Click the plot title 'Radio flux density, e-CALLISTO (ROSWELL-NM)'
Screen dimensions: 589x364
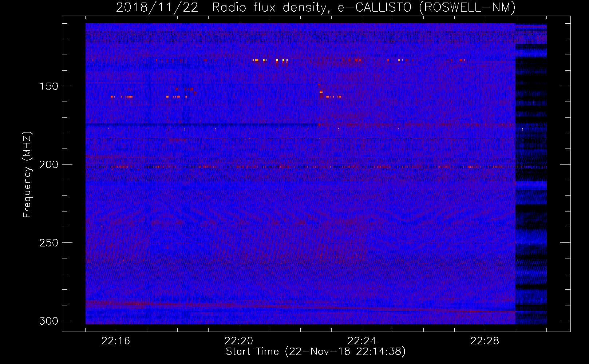pos(364,7)
